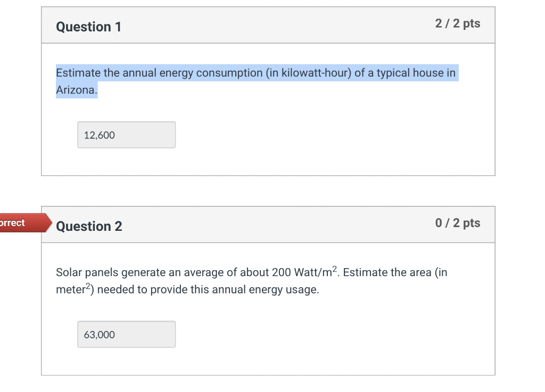This screenshot has height=392, width=545.
Task: Click the pointed tip of the Incorrect banner
Action: point(51,223)
